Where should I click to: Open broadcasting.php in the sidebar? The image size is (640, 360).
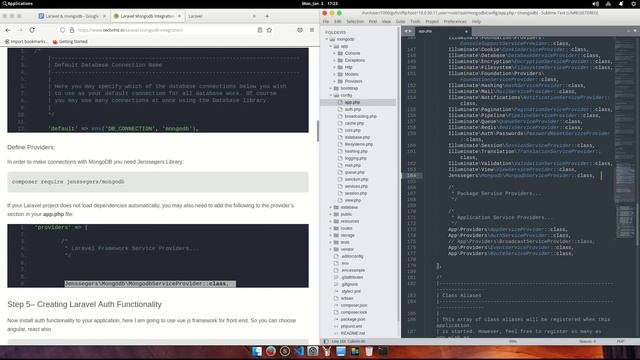click(x=360, y=116)
